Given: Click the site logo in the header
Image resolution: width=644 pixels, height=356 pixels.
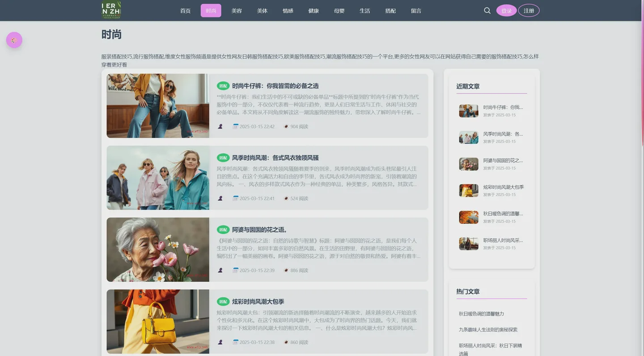Looking at the screenshot, I should click(x=111, y=10).
